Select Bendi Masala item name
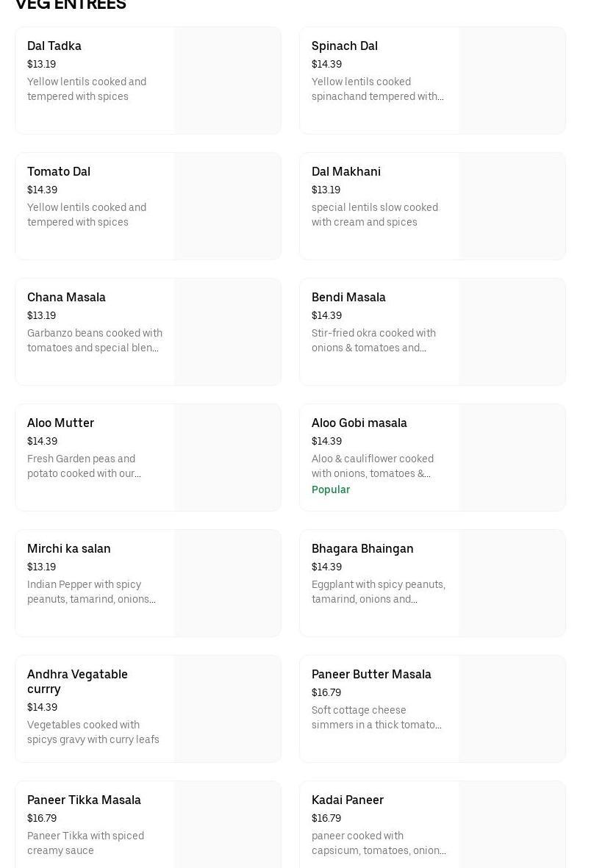The height and width of the screenshot is (868, 591). (x=348, y=297)
